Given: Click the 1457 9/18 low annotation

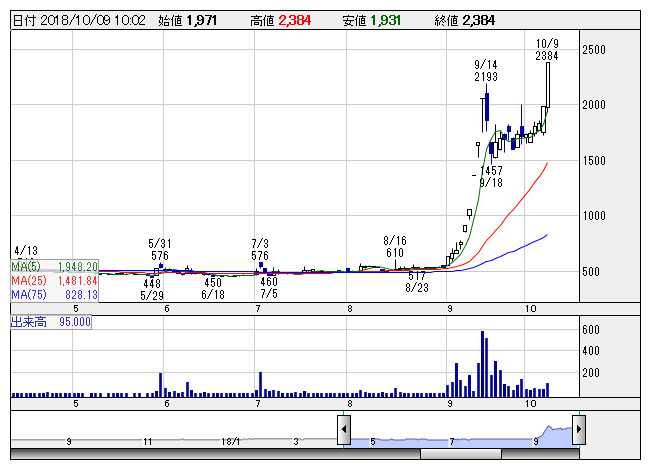Looking at the screenshot, I should pyautogui.click(x=490, y=177).
